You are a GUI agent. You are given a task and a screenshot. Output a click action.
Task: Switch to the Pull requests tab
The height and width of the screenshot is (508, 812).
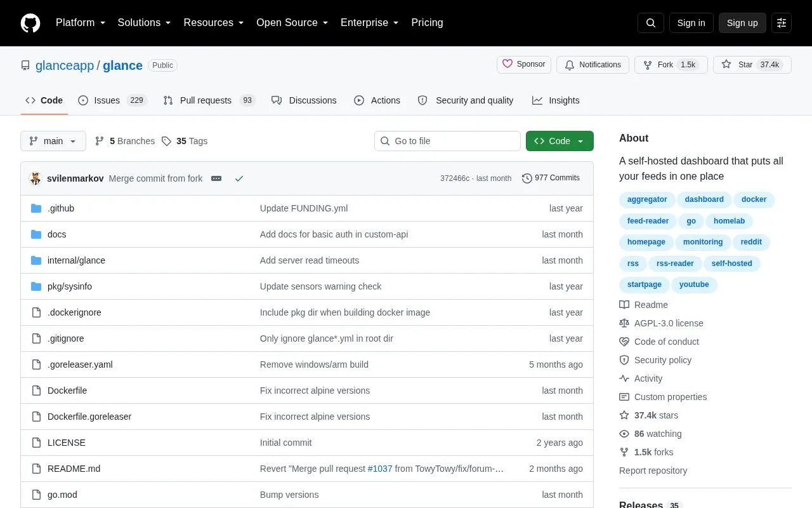[x=209, y=100]
